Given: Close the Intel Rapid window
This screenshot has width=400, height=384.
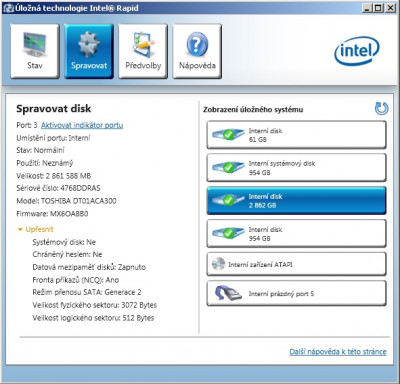Looking at the screenshot, I should [390, 8].
